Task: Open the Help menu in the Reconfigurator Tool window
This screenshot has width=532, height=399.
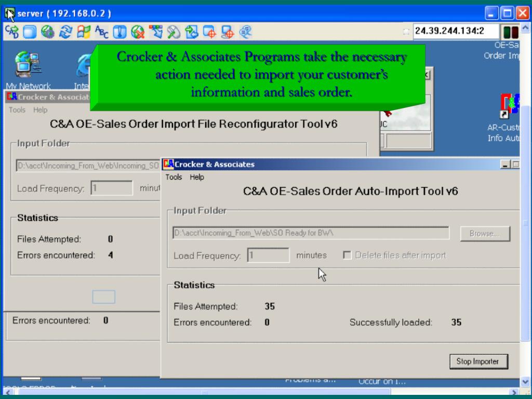Action: 40,110
